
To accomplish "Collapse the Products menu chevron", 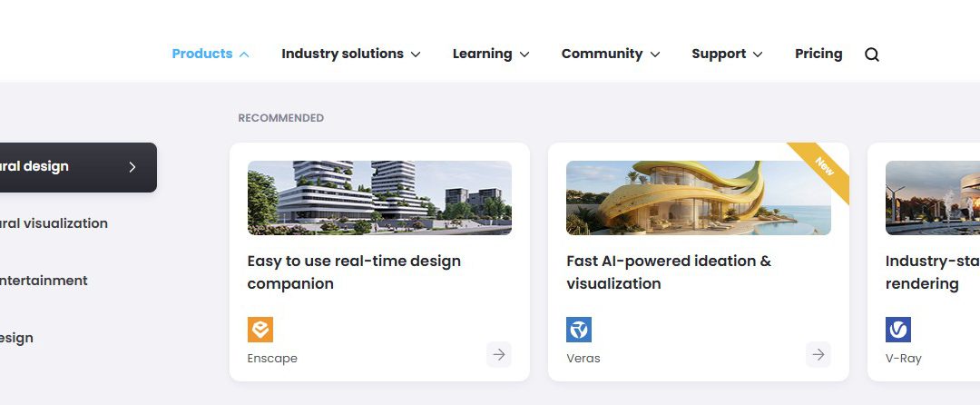I will click(244, 54).
